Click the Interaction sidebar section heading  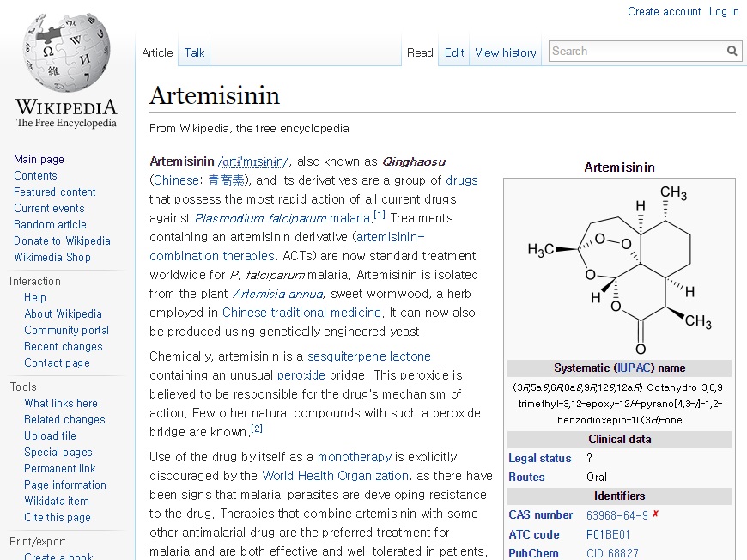(35, 281)
